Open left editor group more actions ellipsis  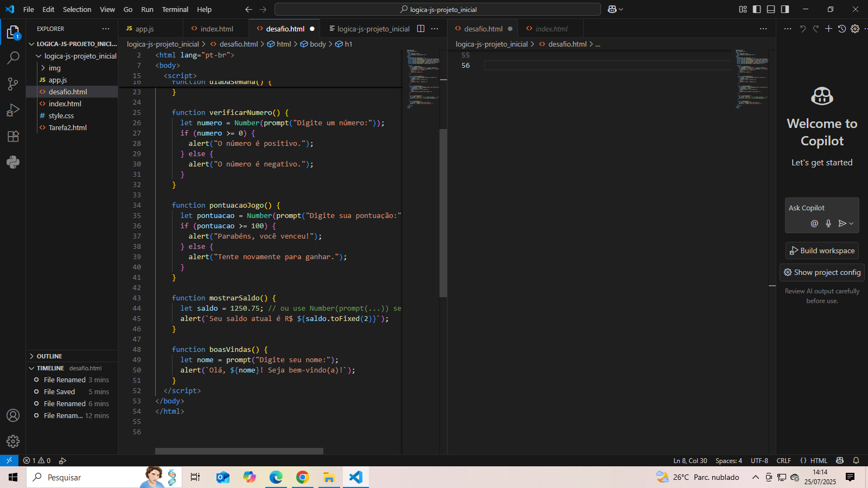click(x=435, y=29)
